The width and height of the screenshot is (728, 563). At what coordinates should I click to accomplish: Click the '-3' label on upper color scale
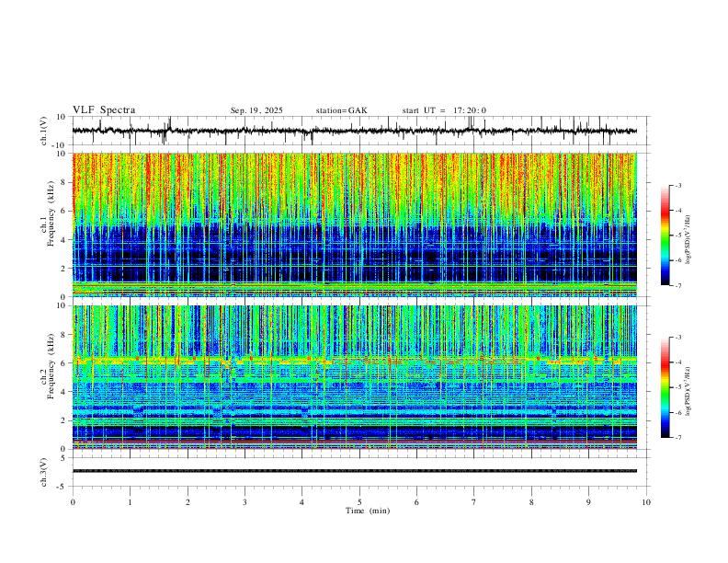pyautogui.click(x=677, y=185)
